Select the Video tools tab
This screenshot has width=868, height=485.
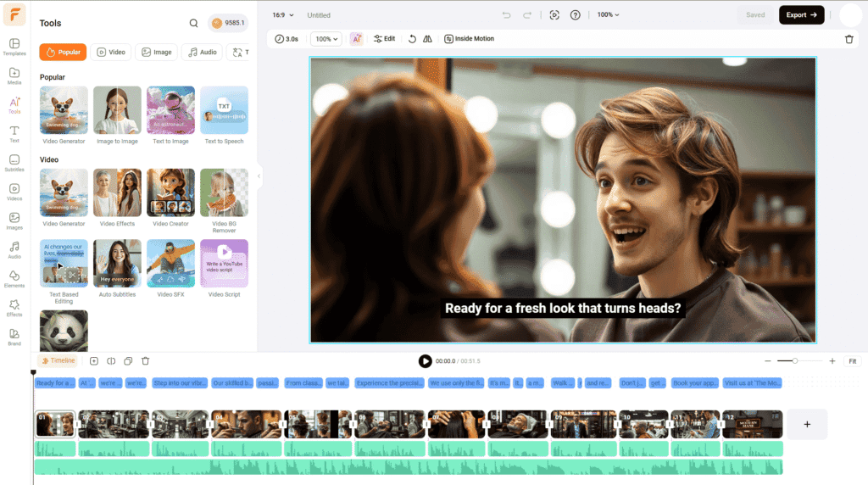click(111, 52)
